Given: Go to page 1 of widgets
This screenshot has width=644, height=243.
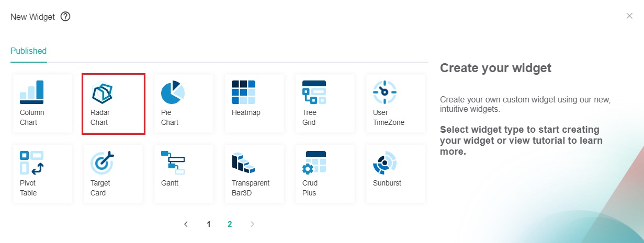Looking at the screenshot, I should coord(209,224).
